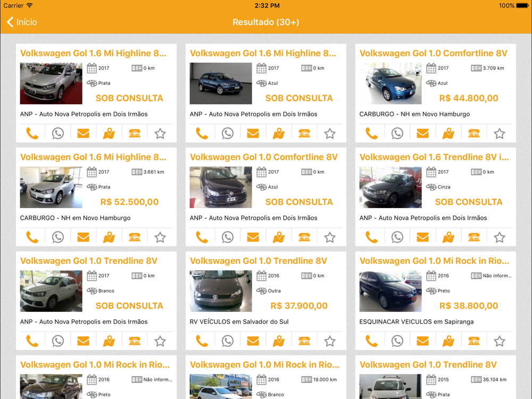
Task: Open dealership page for the R$ 52.500,00 Gol
Action: 135,237
